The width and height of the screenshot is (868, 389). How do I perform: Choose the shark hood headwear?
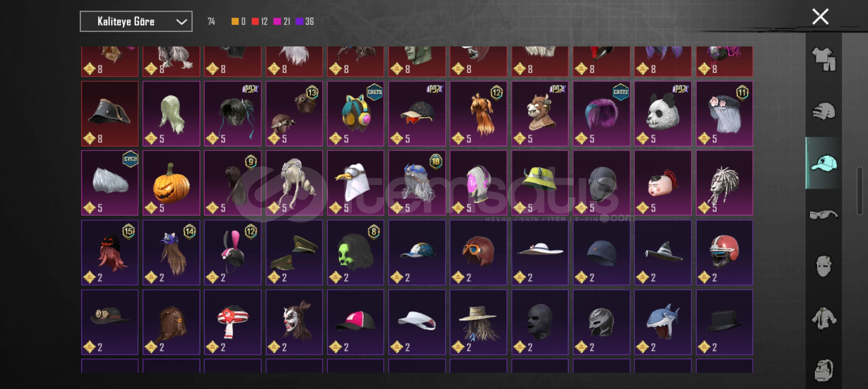click(663, 322)
